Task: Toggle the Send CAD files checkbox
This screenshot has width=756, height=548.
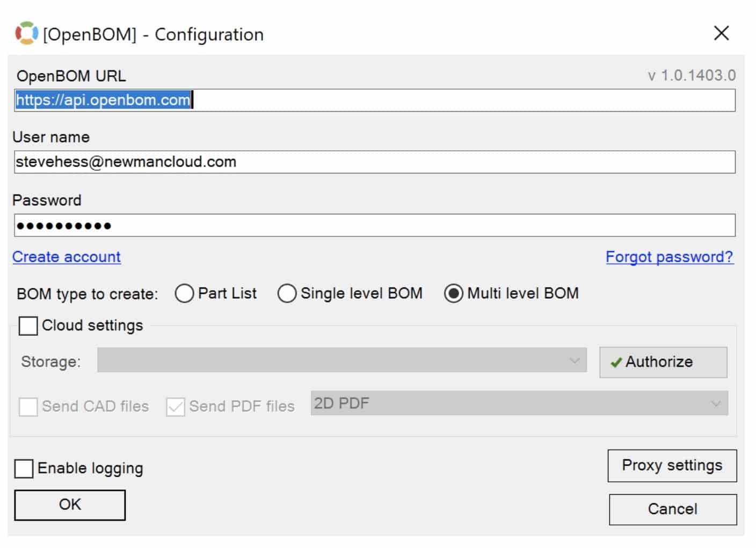Action: pos(28,407)
